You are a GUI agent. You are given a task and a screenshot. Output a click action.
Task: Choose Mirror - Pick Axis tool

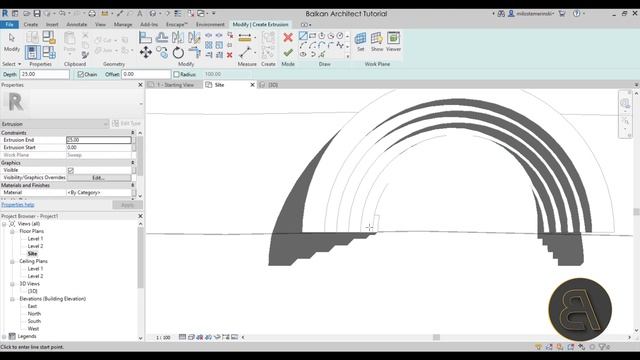178,38
